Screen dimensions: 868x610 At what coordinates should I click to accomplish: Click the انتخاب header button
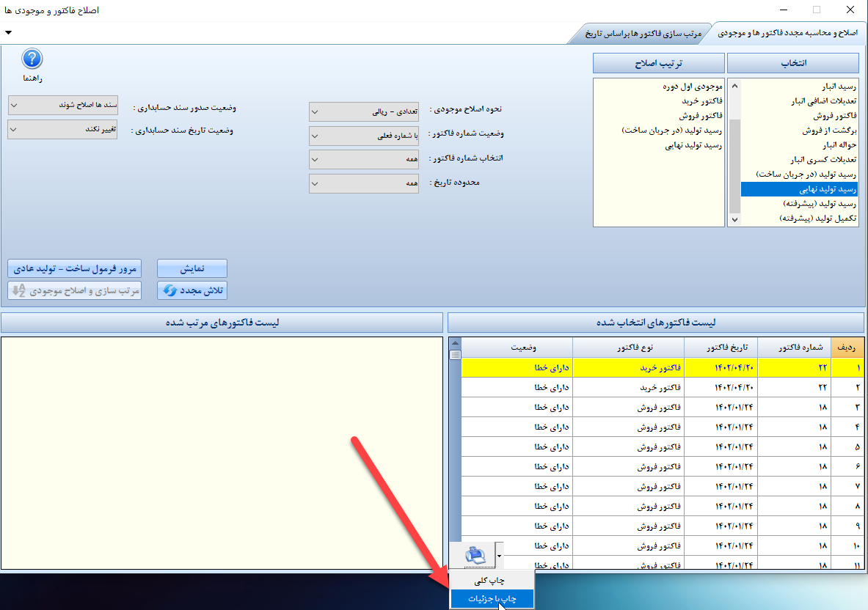pos(795,63)
